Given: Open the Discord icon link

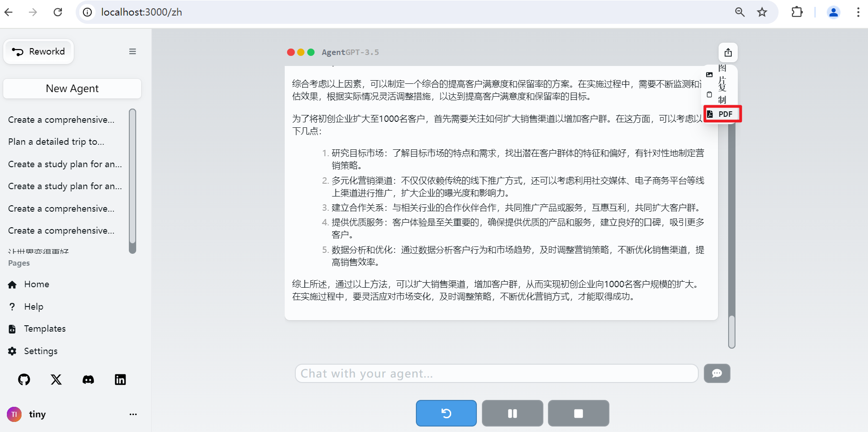Looking at the screenshot, I should pyautogui.click(x=88, y=379).
